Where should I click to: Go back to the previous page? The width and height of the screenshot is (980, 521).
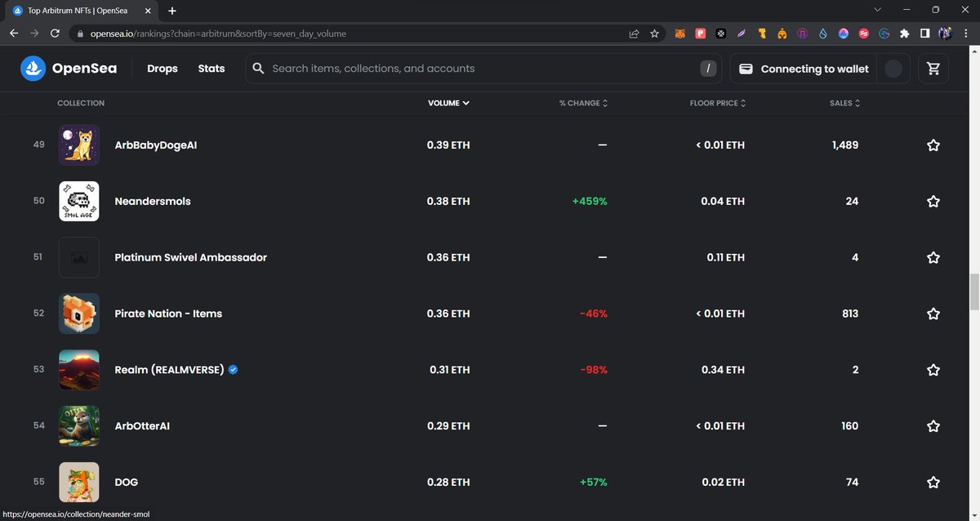(14, 33)
